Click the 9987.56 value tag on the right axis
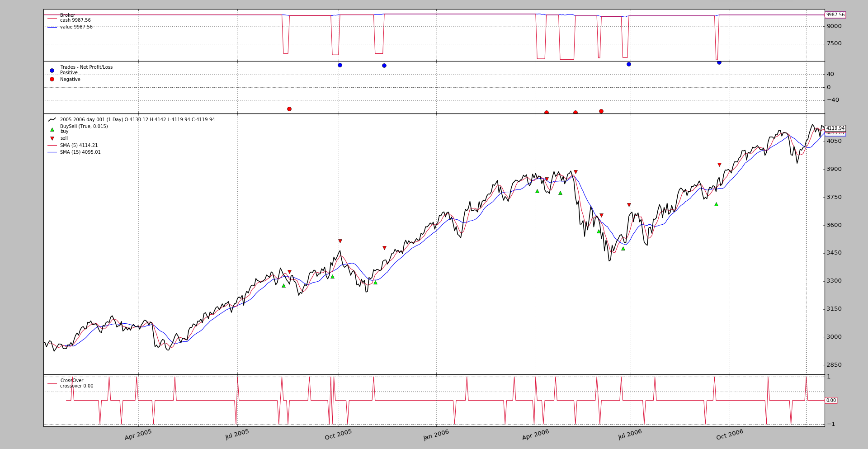This screenshot has height=449, width=868. pos(835,15)
